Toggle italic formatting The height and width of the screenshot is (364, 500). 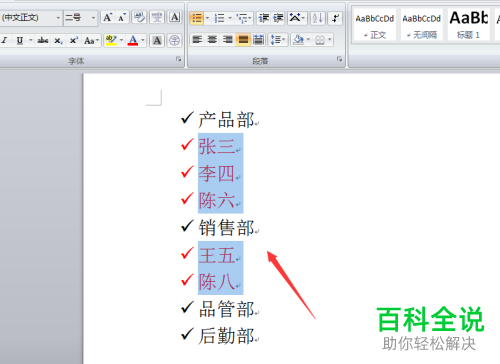point(5,41)
